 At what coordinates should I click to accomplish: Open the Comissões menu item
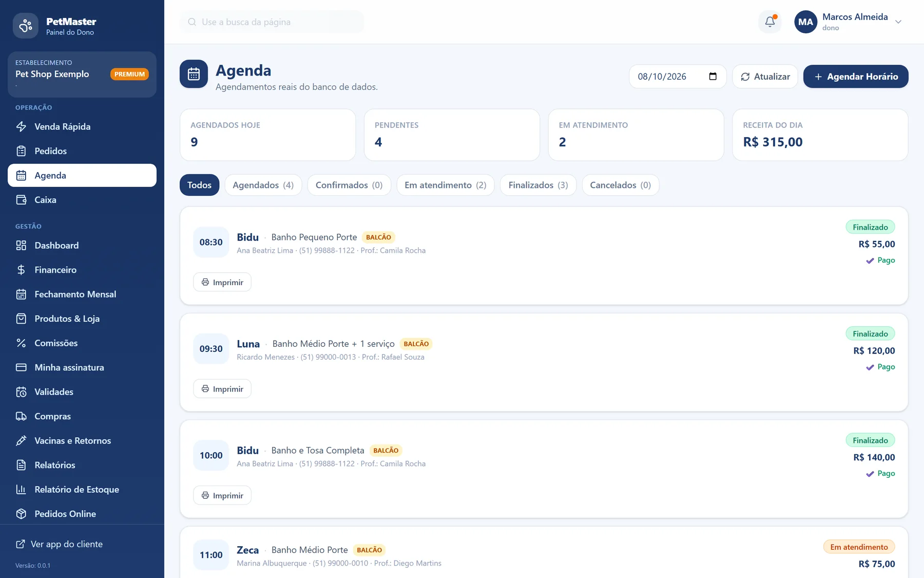[82, 343]
